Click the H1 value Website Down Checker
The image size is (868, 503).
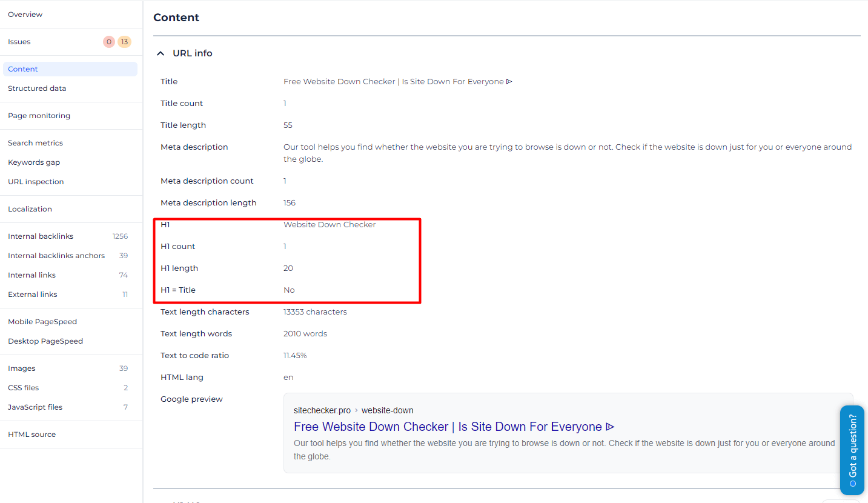coord(330,225)
